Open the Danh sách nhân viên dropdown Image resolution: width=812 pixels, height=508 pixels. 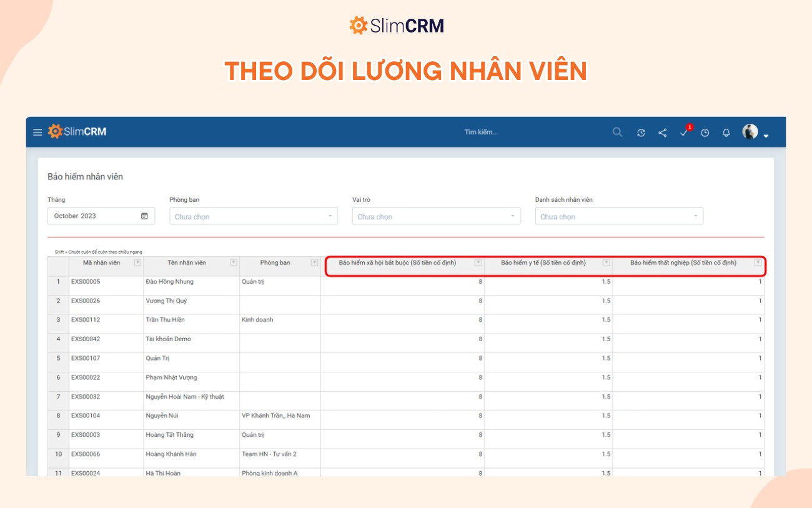pyautogui.click(x=619, y=216)
